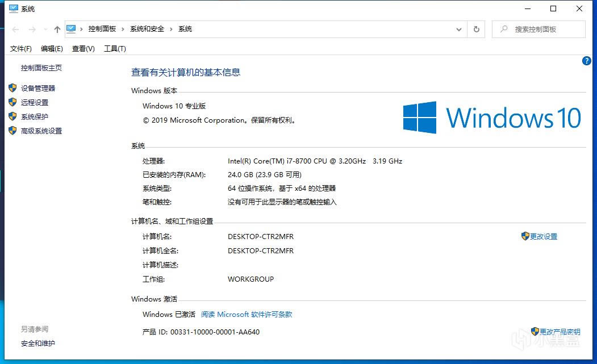Minimize the 系统 window
Viewport: 597px width, 364px height.
point(528,9)
